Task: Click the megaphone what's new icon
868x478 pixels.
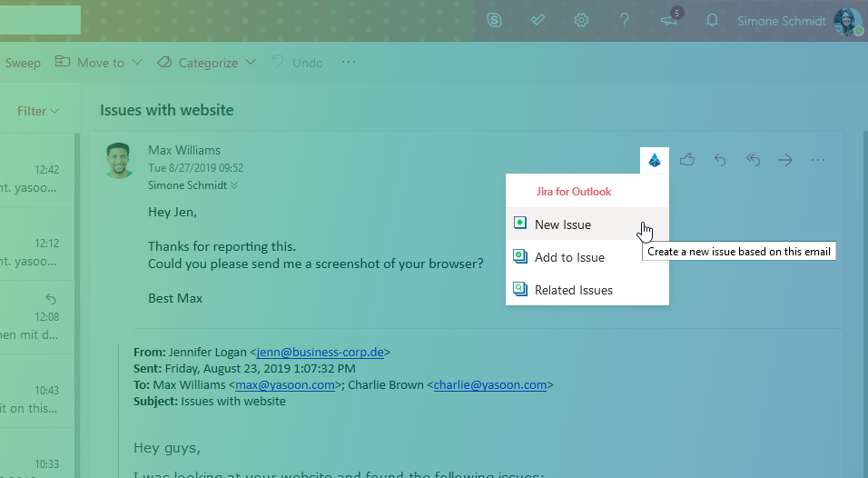Action: pyautogui.click(x=669, y=20)
